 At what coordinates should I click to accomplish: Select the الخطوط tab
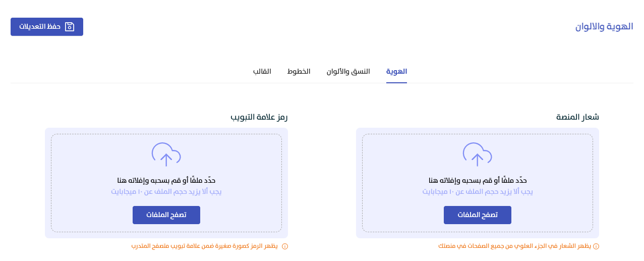299,72
